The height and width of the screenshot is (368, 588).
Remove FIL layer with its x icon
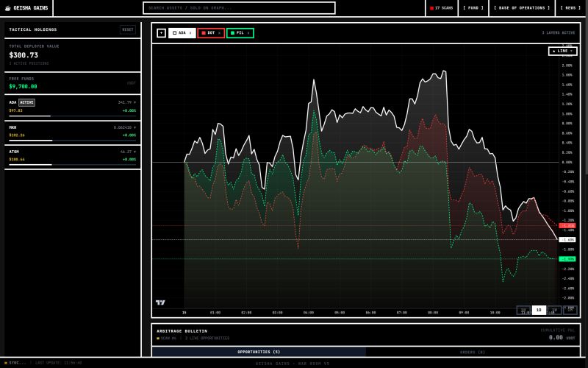coord(248,33)
